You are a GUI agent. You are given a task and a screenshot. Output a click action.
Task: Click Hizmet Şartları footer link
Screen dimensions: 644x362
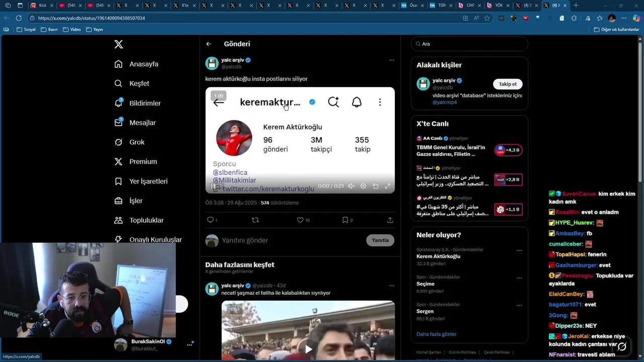tap(429, 352)
